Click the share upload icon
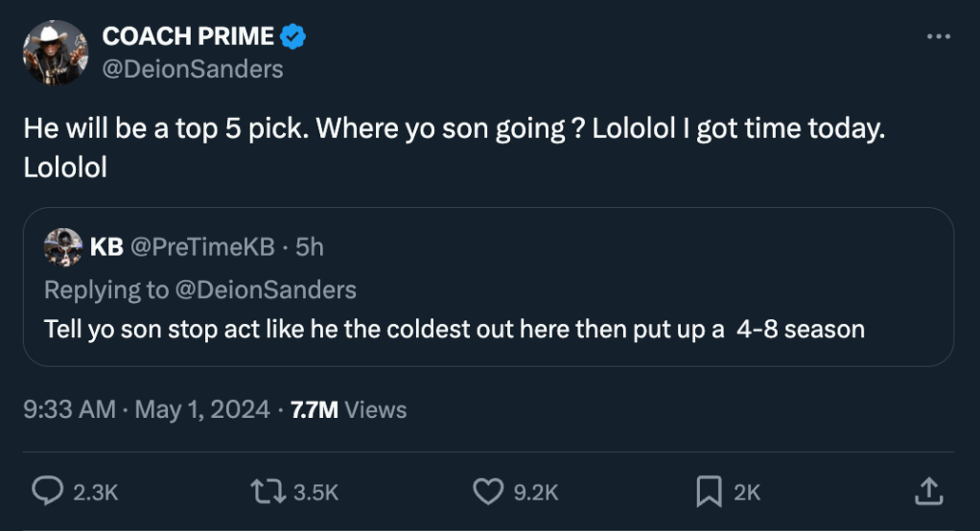The height and width of the screenshot is (531, 980). point(926,492)
